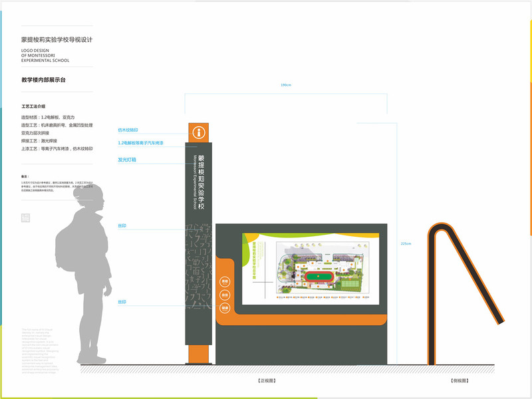
Task: Click the angled side view drawing of the stand
Action: coord(465,293)
